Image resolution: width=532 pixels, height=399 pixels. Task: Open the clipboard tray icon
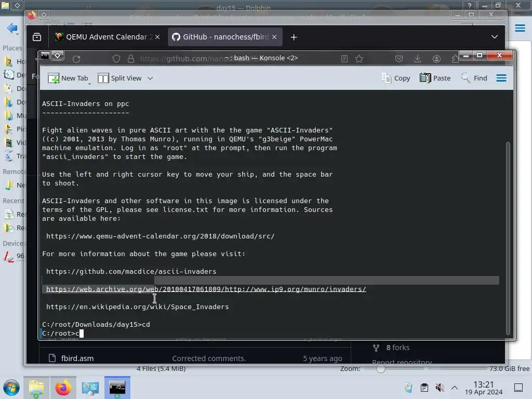424,388
